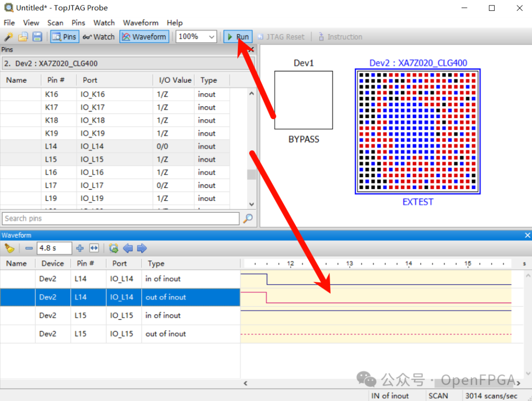Open the Pins menu
The height and width of the screenshot is (401, 532).
(78, 23)
